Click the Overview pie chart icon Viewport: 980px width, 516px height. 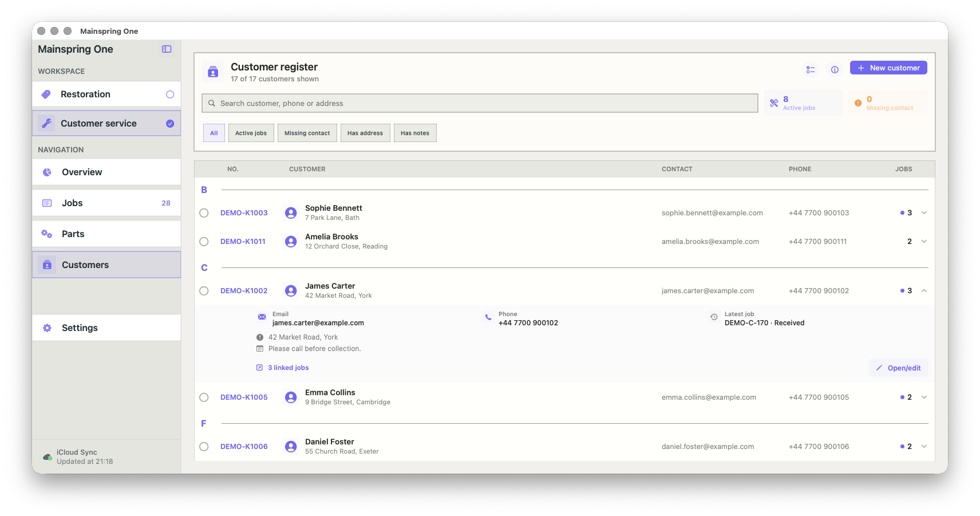47,172
